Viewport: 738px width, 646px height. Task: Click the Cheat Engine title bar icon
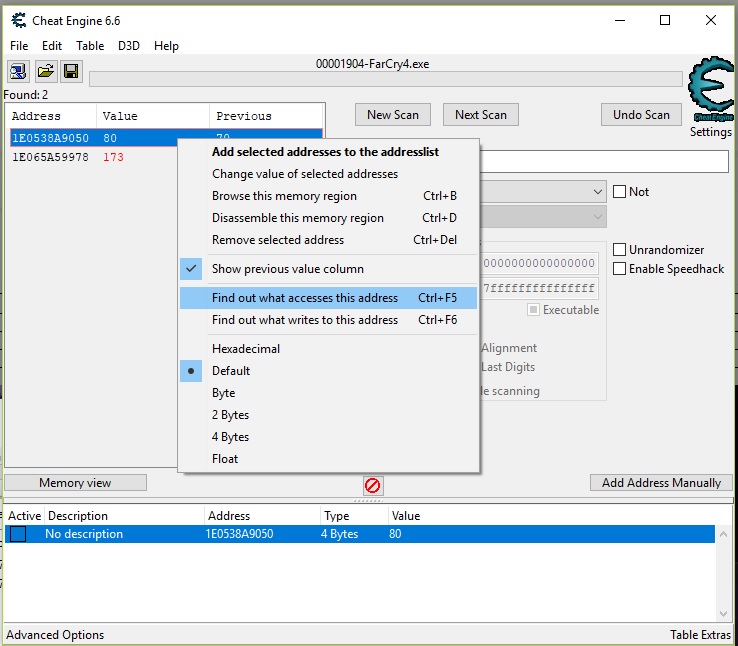point(18,20)
